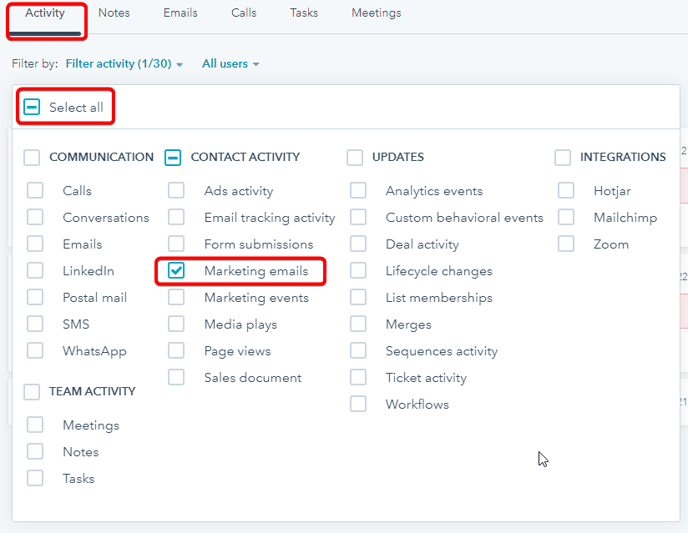Go to the Meetings tab

pyautogui.click(x=376, y=13)
